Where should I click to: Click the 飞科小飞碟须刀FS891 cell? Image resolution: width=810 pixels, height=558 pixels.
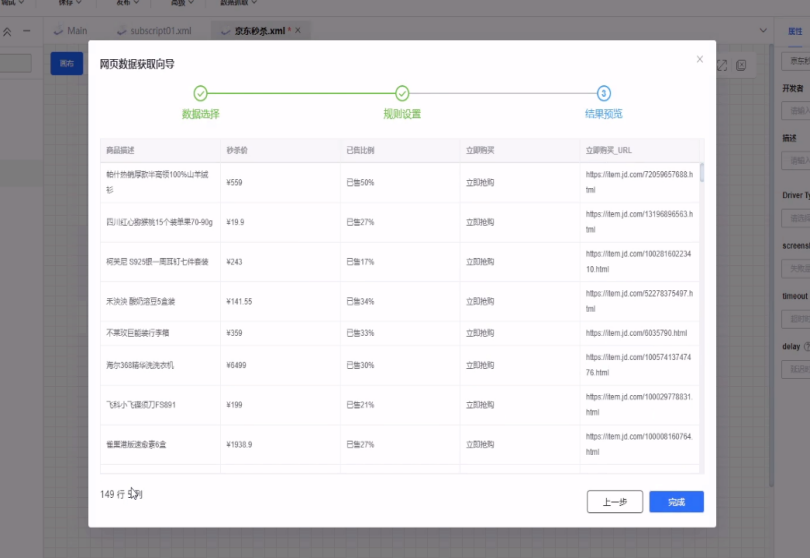coord(160,405)
